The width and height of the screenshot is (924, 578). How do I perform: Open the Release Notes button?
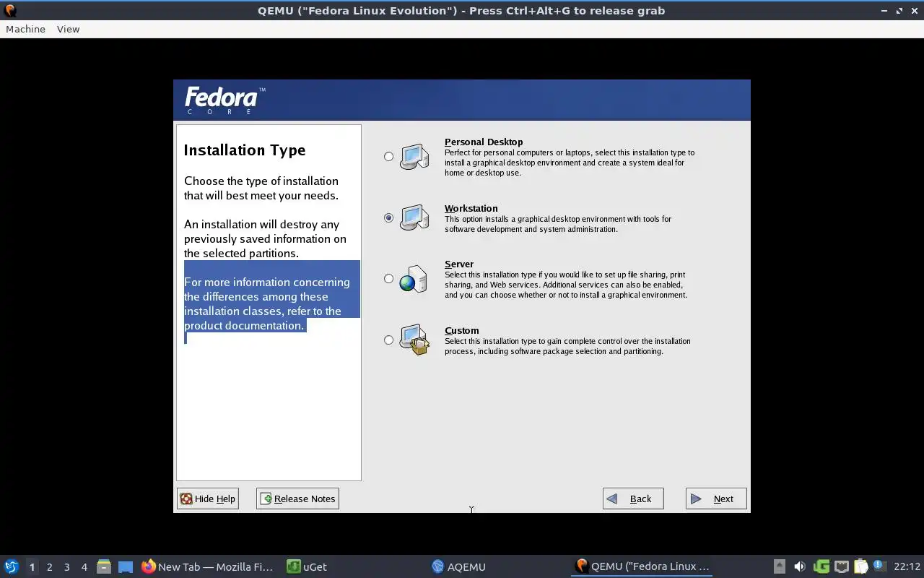point(297,499)
